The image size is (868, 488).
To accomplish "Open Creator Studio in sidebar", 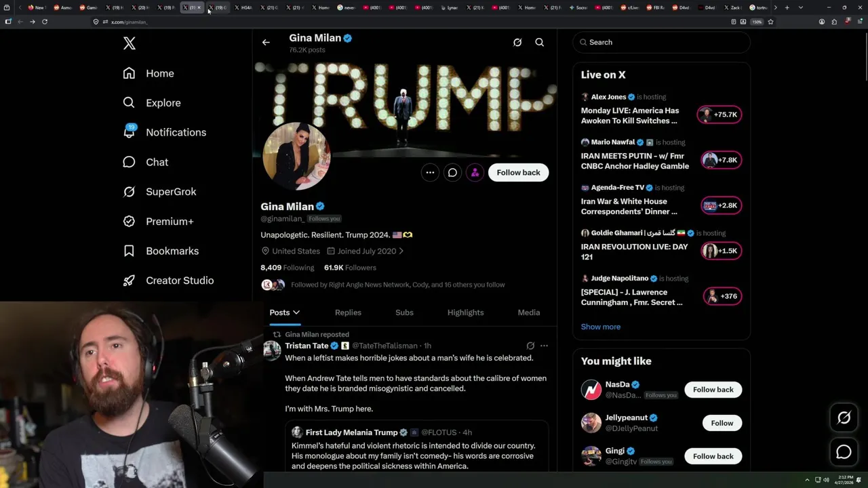I will click(x=168, y=281).
